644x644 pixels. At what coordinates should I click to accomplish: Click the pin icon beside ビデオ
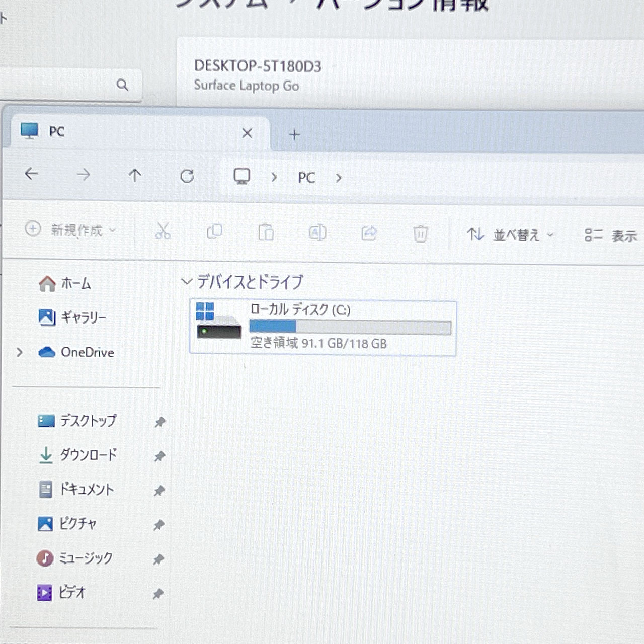[x=157, y=594]
